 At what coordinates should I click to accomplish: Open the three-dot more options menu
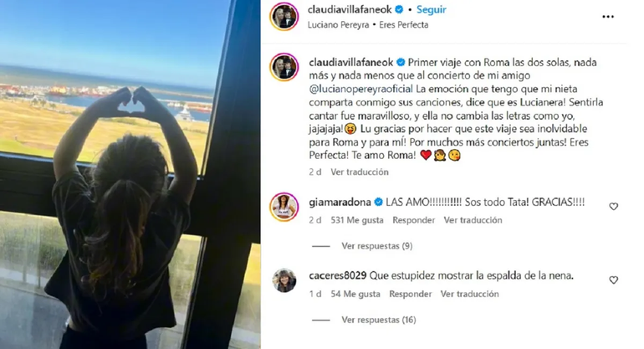(608, 17)
